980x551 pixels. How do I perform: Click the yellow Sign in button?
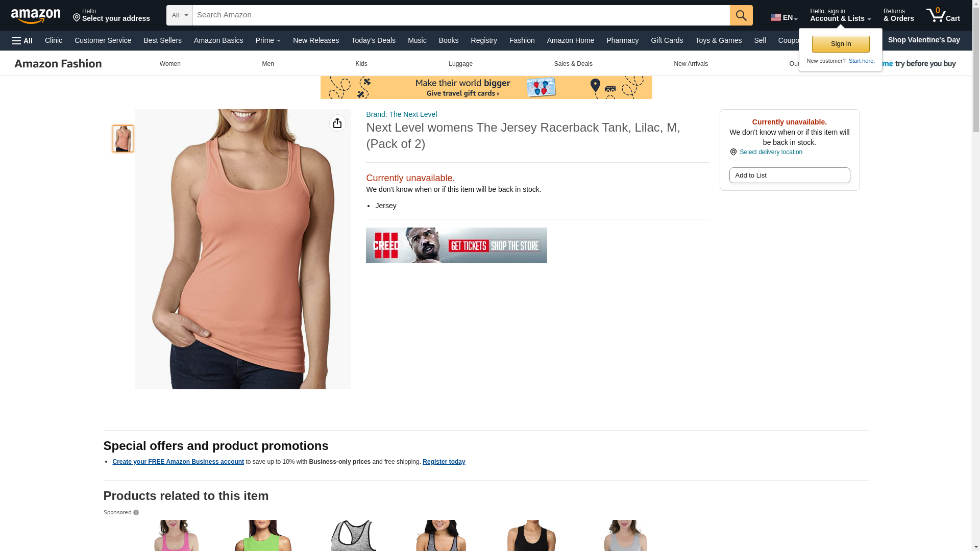841,44
